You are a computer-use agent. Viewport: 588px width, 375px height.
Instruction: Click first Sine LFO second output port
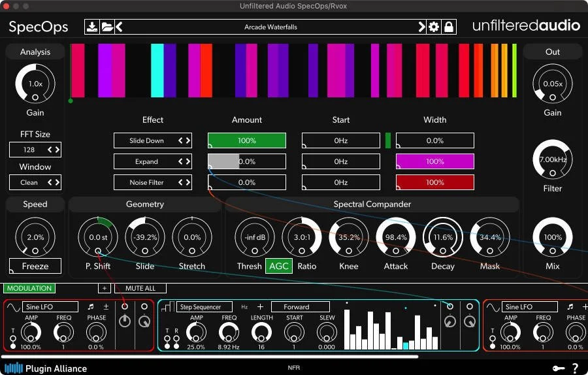(x=144, y=306)
